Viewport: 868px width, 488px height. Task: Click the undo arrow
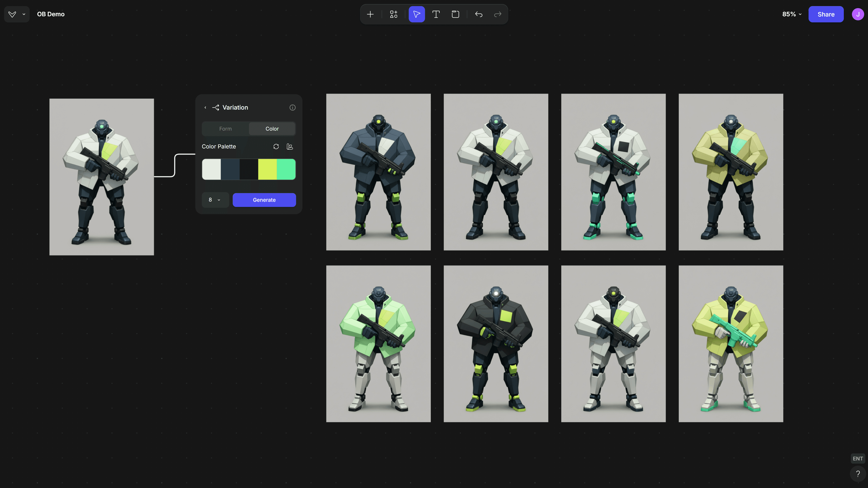pos(479,14)
